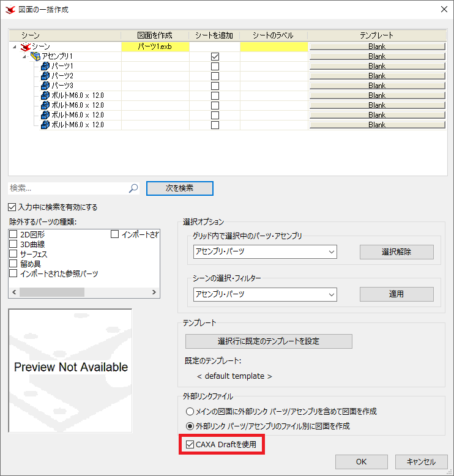
Task: Click Blank template button for アセンブリ1 row
Action: pos(377,56)
